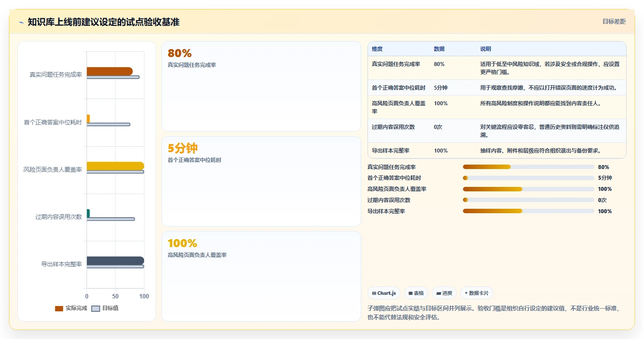Click the 维度 table column header

click(x=377, y=49)
